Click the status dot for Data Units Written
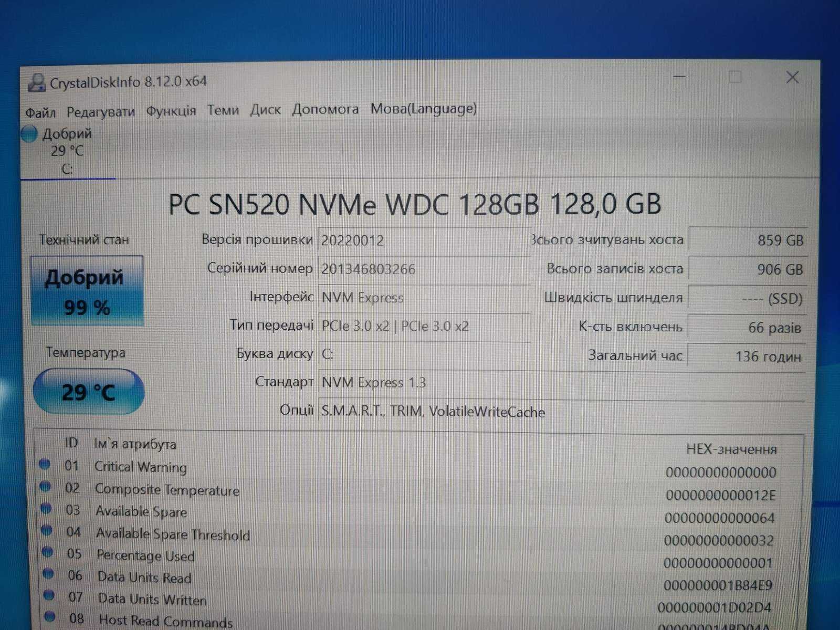The width and height of the screenshot is (840, 630). [x=49, y=595]
